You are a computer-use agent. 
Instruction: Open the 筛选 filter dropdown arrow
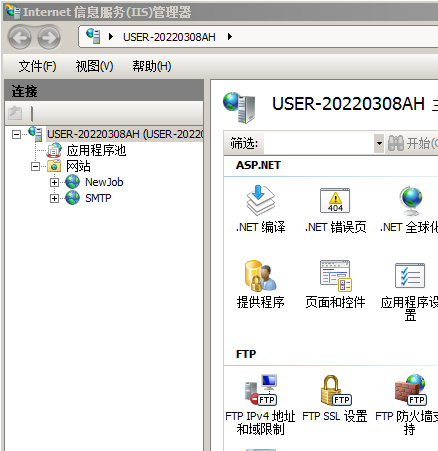(379, 144)
